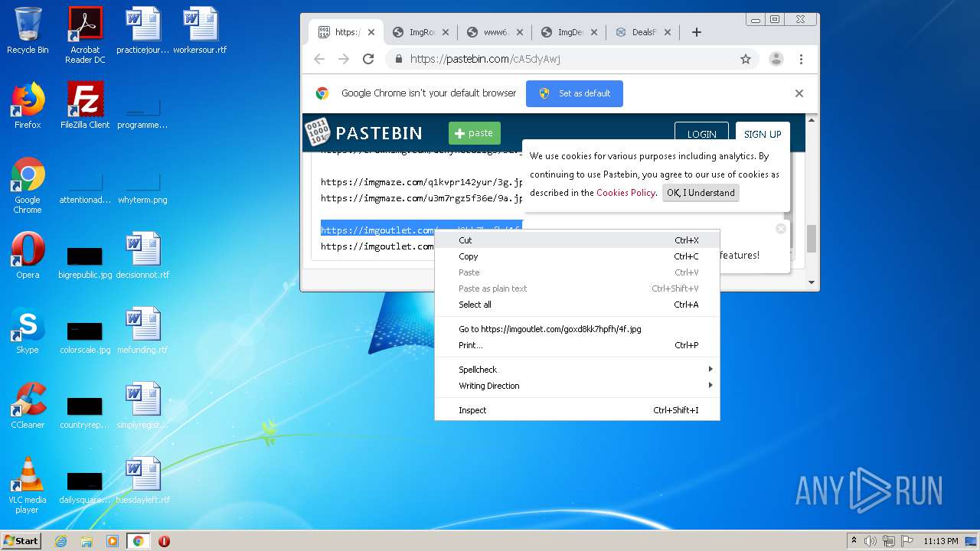Viewport: 980px width, 551px height.
Task: Open Chrome three-dot menu
Action: coord(801,59)
